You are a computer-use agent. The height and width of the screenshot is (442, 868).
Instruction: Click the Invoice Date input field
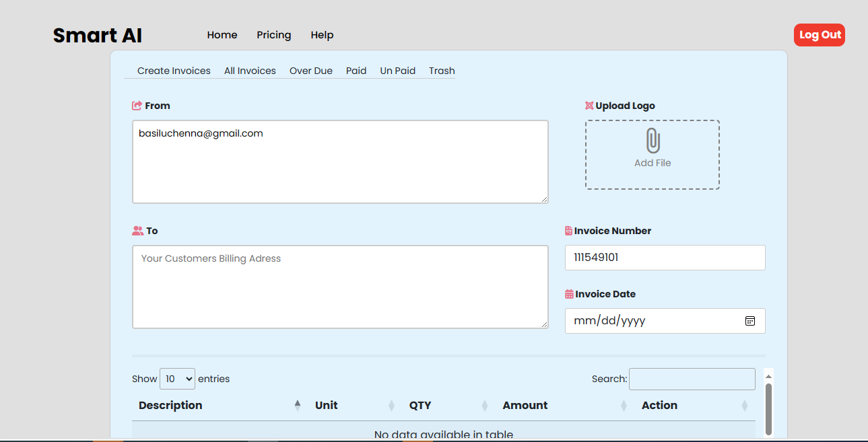[x=665, y=321]
